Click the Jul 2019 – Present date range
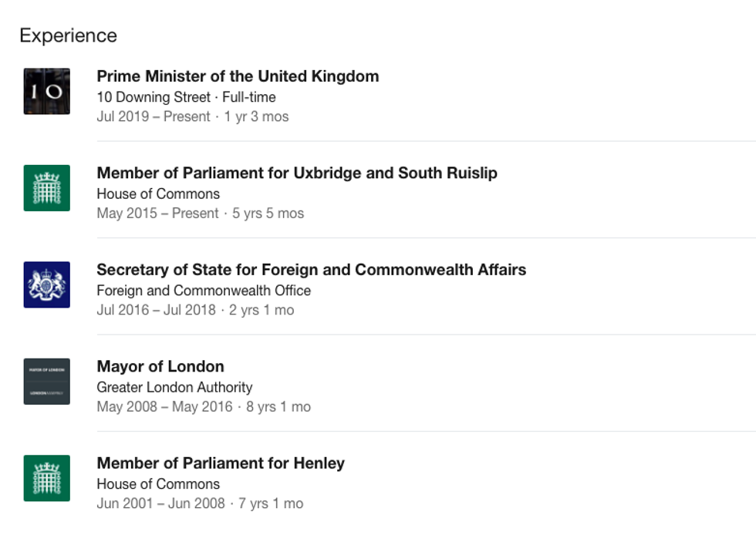 (154, 117)
